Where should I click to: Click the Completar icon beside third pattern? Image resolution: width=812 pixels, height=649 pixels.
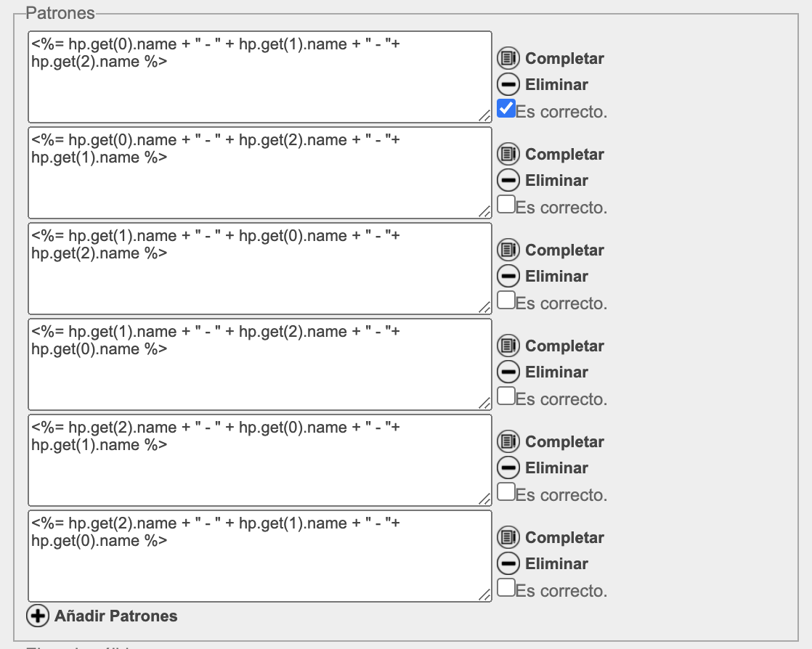[x=508, y=250]
